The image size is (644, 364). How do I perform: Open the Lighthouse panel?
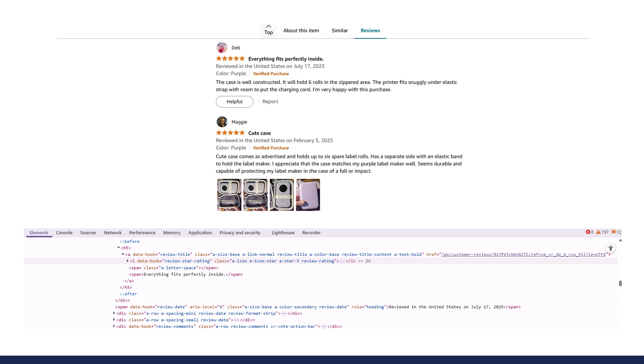tap(283, 233)
